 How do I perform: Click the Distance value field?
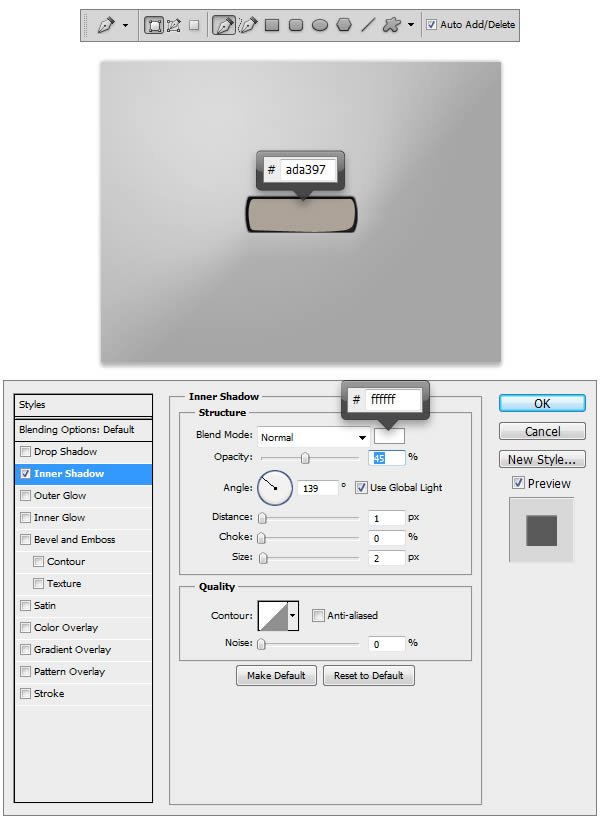pos(387,518)
